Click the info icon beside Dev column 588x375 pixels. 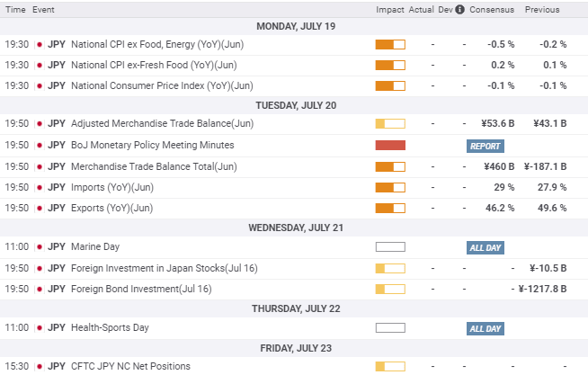[x=459, y=10]
